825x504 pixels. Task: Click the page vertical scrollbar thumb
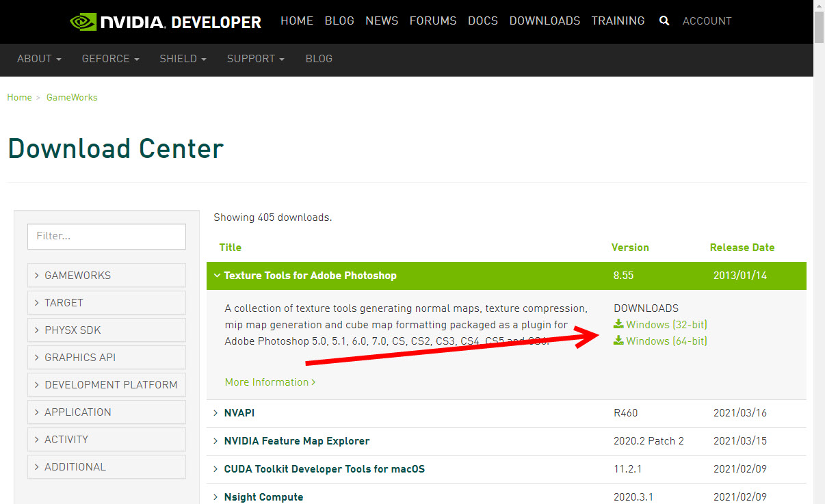[819, 27]
